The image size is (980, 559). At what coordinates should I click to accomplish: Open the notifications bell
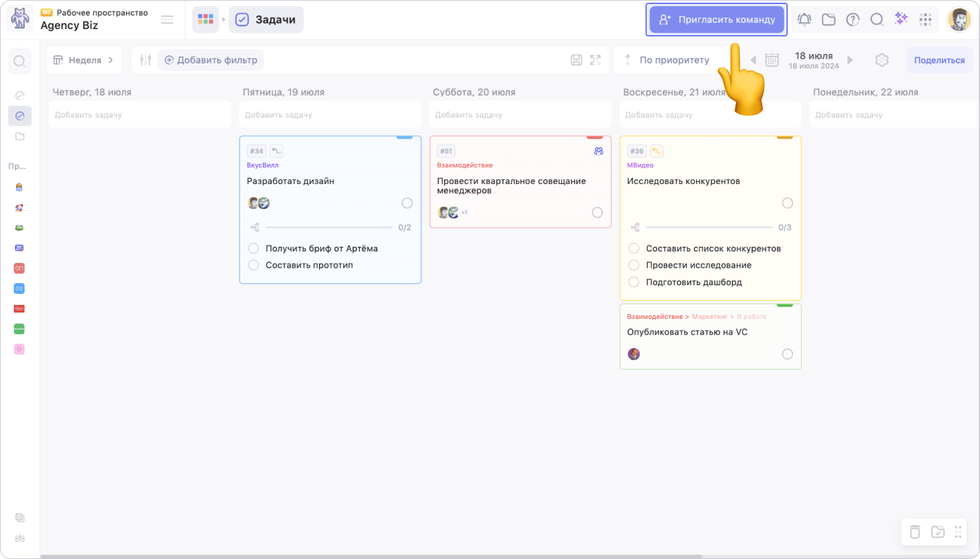click(804, 20)
